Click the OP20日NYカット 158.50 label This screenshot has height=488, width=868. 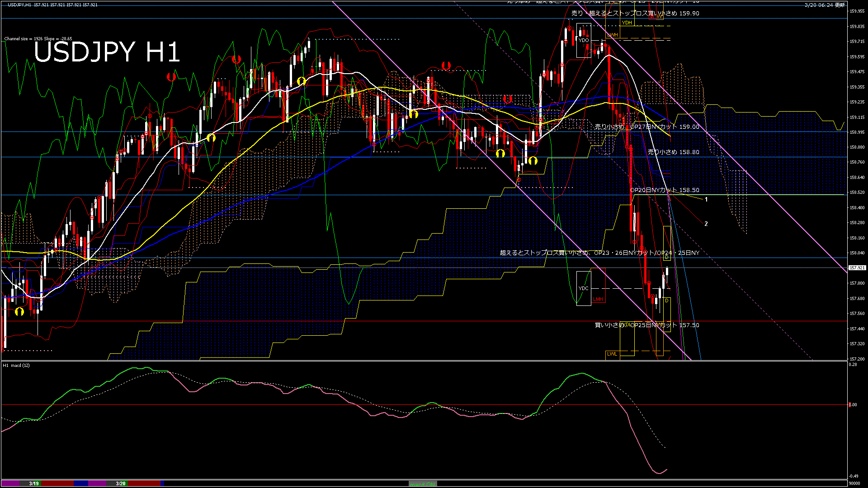[665, 190]
